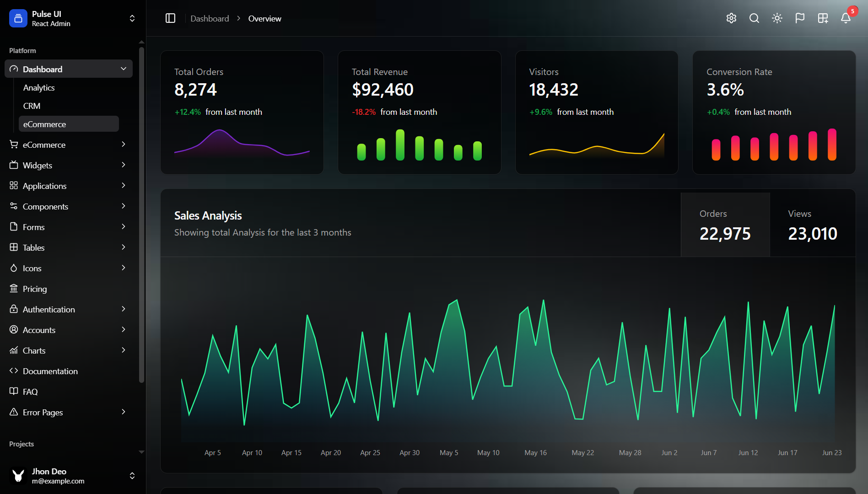Click the Total Revenue green bars
The height and width of the screenshot is (494, 868).
click(x=419, y=145)
